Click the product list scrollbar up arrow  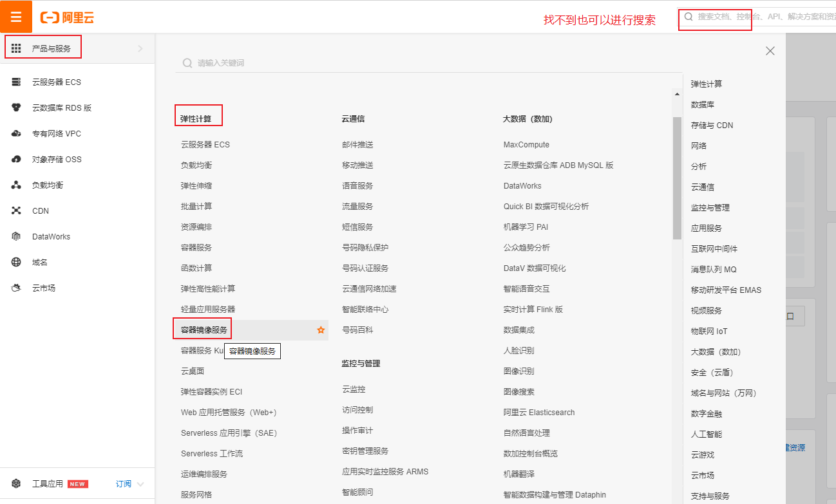tap(677, 93)
